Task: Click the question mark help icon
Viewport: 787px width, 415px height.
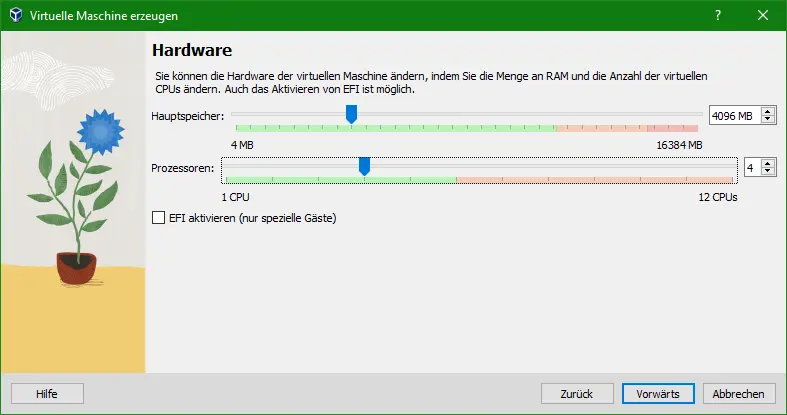Action: pyautogui.click(x=718, y=15)
